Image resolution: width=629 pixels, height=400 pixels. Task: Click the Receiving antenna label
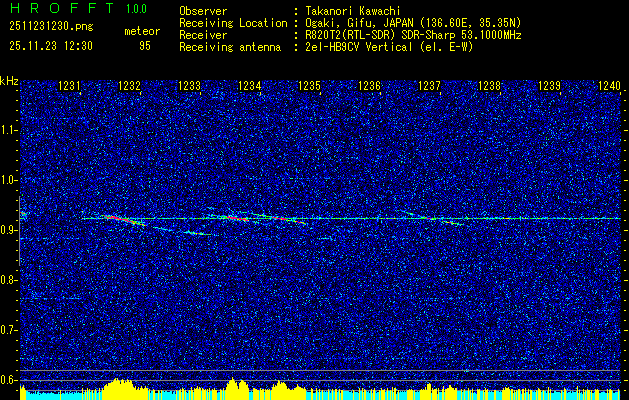230,47
